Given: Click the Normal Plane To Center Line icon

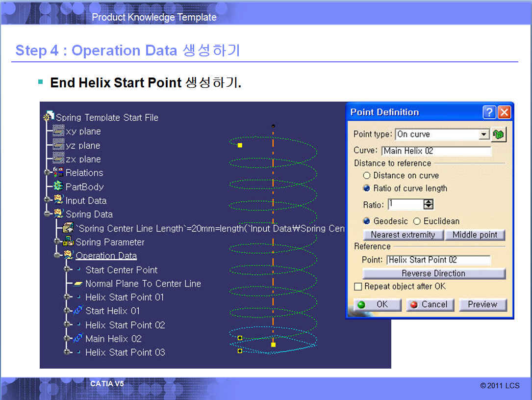Looking at the screenshot, I should [x=78, y=284].
